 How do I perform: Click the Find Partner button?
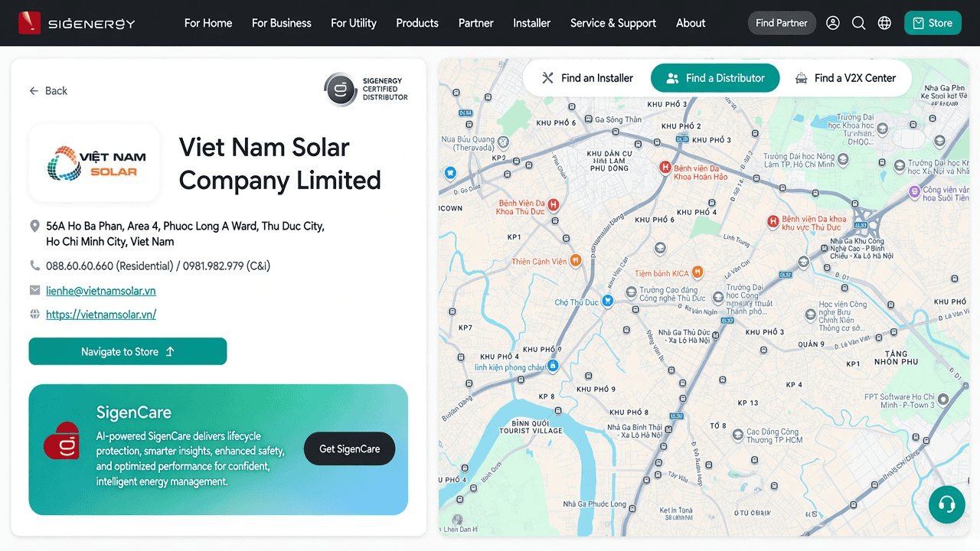click(782, 23)
